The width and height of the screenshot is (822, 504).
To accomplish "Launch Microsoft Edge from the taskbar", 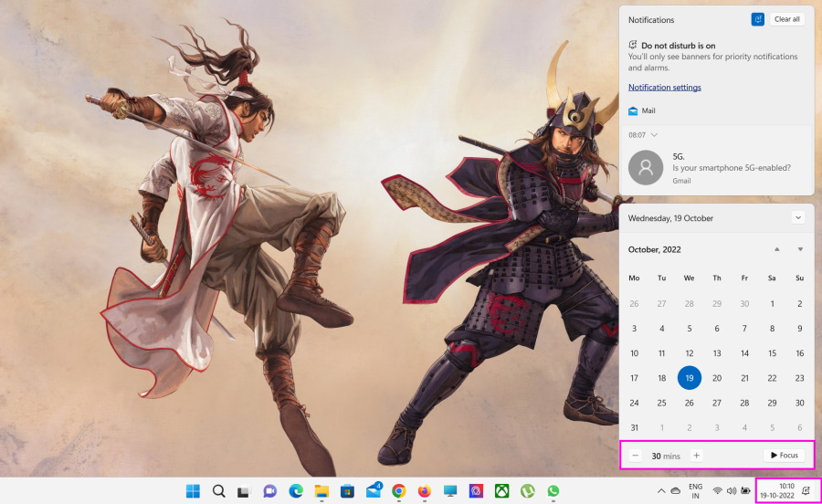I will tap(296, 491).
